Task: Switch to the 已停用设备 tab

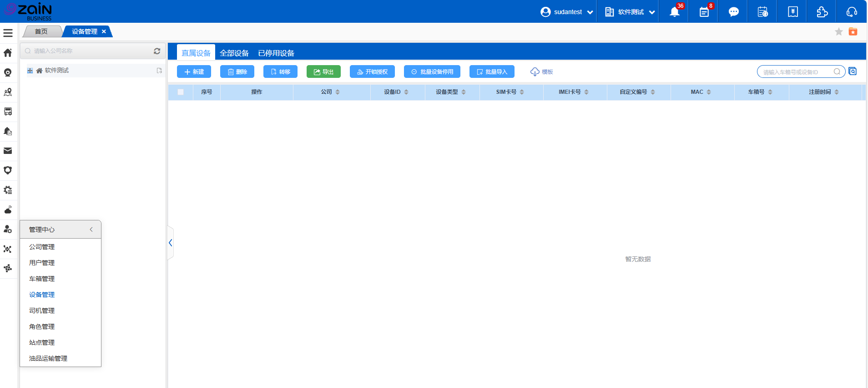Action: click(x=276, y=53)
